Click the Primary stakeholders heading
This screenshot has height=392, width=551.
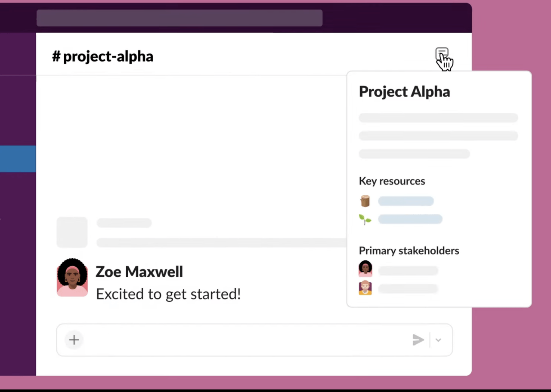point(409,250)
